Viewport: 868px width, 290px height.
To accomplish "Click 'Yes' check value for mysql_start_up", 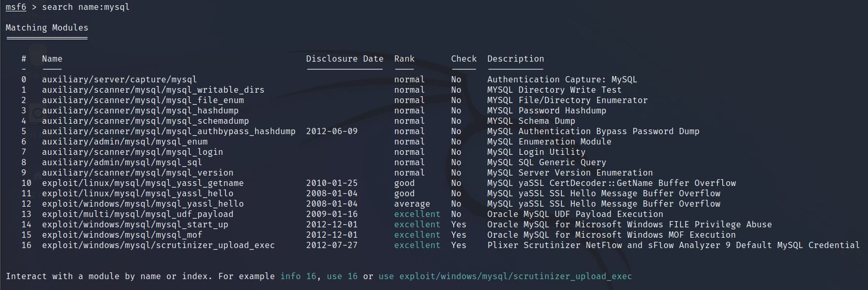I will point(459,225).
